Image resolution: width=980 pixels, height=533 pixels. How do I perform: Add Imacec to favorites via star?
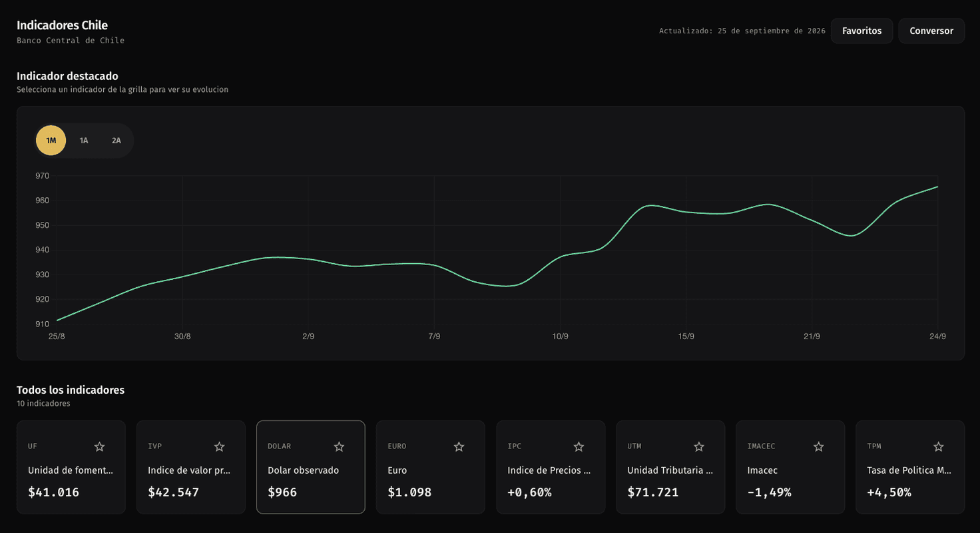(x=819, y=446)
